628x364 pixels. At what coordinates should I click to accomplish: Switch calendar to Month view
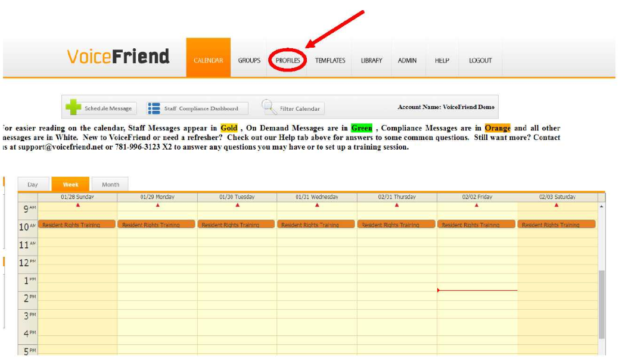click(x=110, y=184)
